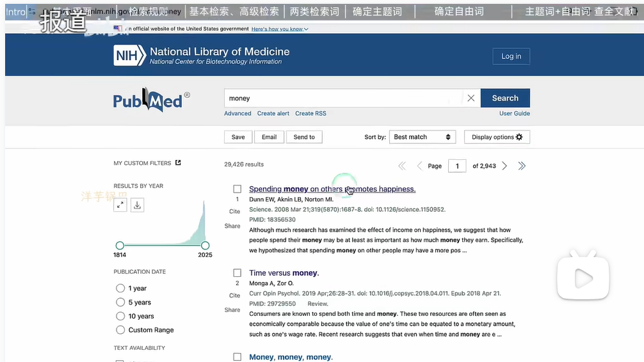This screenshot has width=644, height=362.
Task: Select the 10 years publication date filter
Action: [x=120, y=316]
